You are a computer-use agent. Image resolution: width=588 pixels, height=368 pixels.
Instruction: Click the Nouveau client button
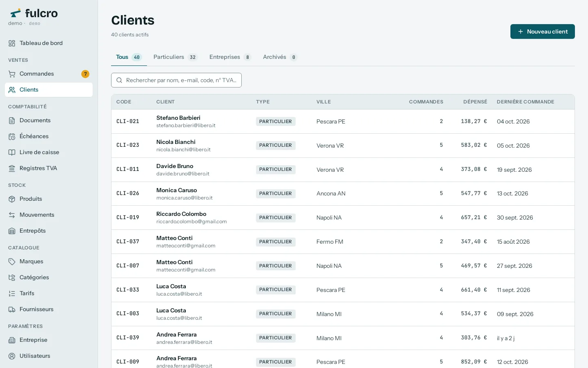pyautogui.click(x=542, y=31)
